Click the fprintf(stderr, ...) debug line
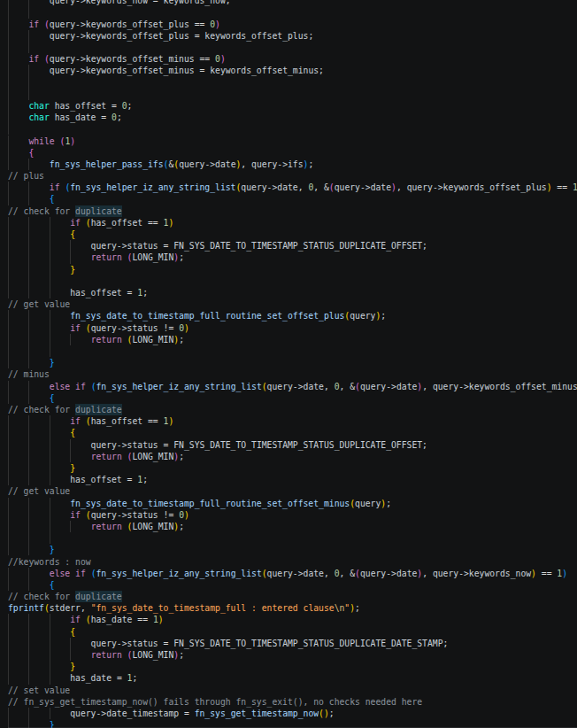Screen dimensions: 577x728 tap(184, 608)
